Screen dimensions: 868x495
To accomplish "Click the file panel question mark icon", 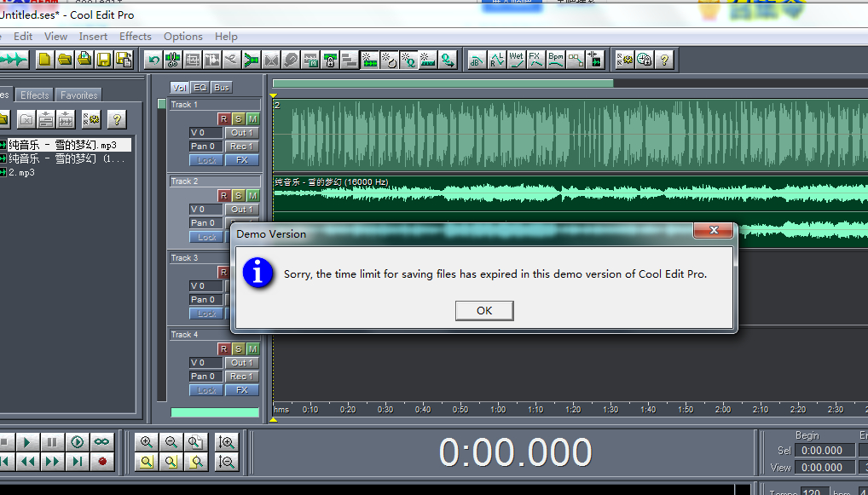I will [x=116, y=118].
